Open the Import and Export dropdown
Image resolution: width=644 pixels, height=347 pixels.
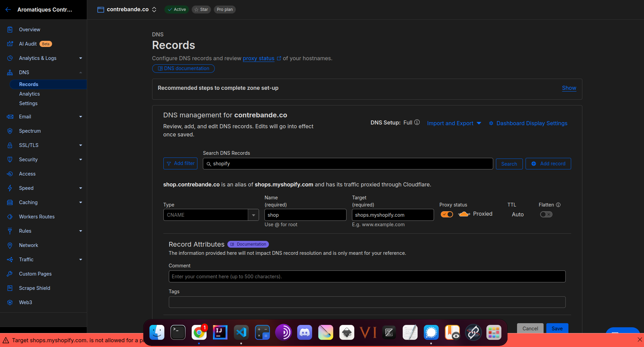[x=454, y=123]
